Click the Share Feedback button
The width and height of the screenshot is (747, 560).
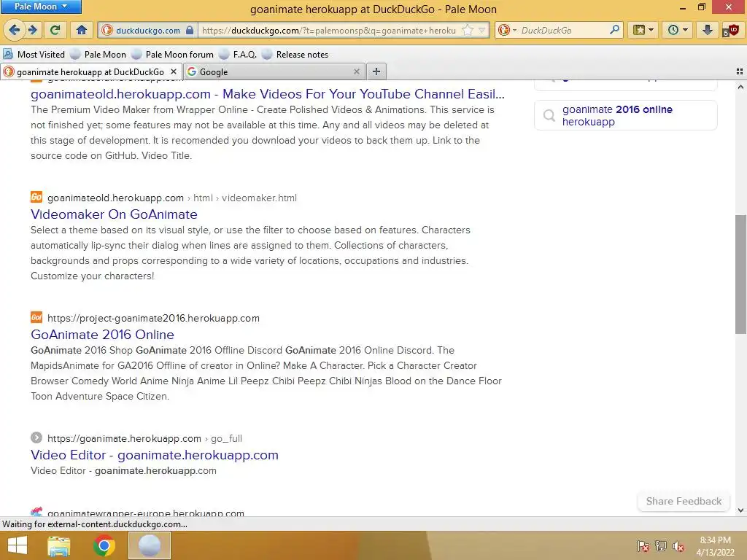pyautogui.click(x=684, y=501)
